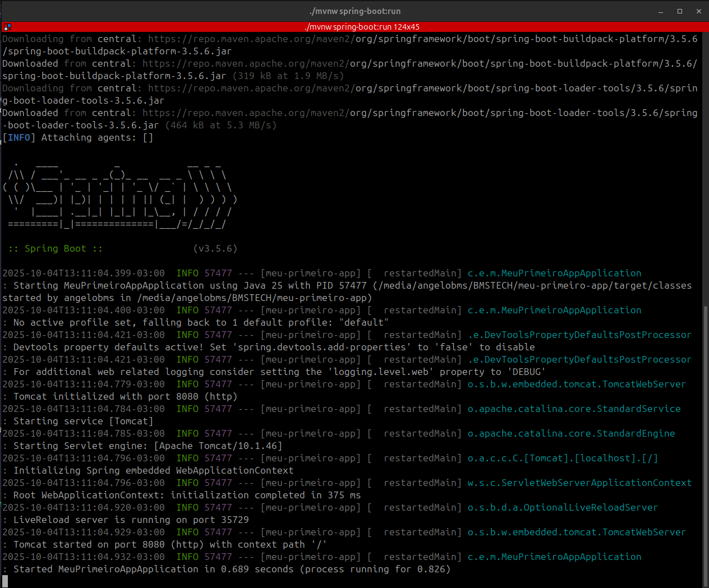Viewport: 709px width, 588px height.
Task: Open the terminal grouping icon menu
Action: coord(7,27)
